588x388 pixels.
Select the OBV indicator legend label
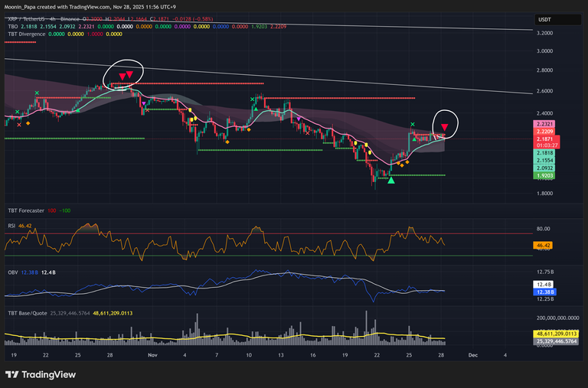(12, 273)
